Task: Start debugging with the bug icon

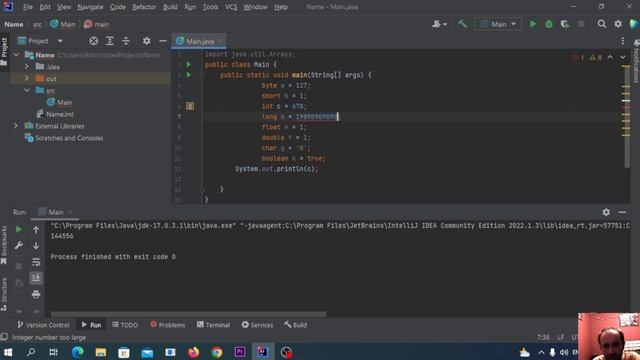Action: (x=549, y=24)
